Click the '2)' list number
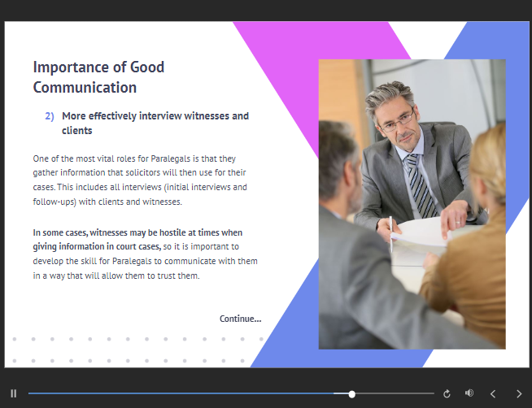The width and height of the screenshot is (532, 408). (x=50, y=116)
